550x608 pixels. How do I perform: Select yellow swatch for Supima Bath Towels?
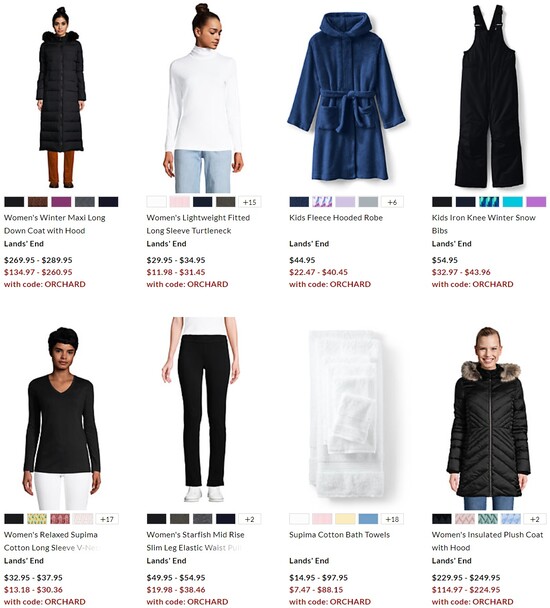click(345, 519)
